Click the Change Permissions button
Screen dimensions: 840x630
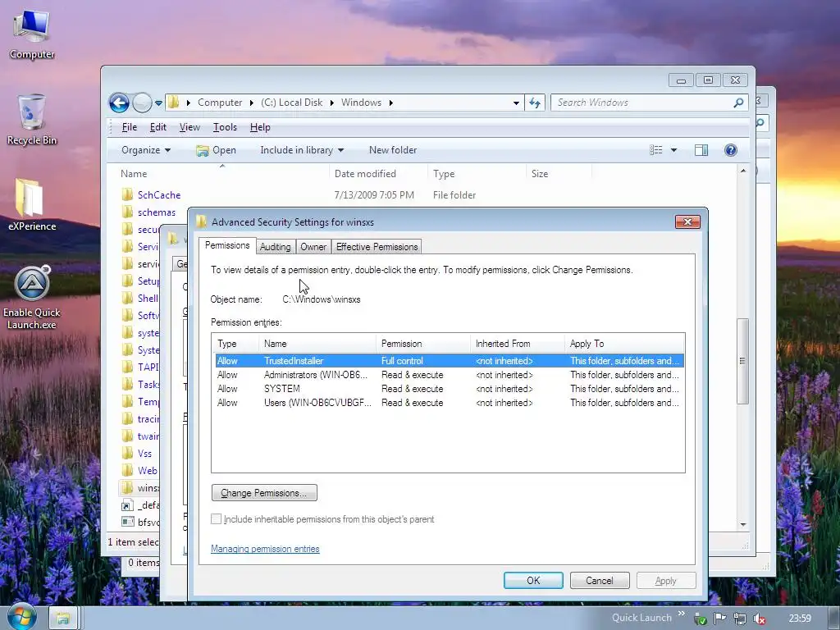point(264,492)
